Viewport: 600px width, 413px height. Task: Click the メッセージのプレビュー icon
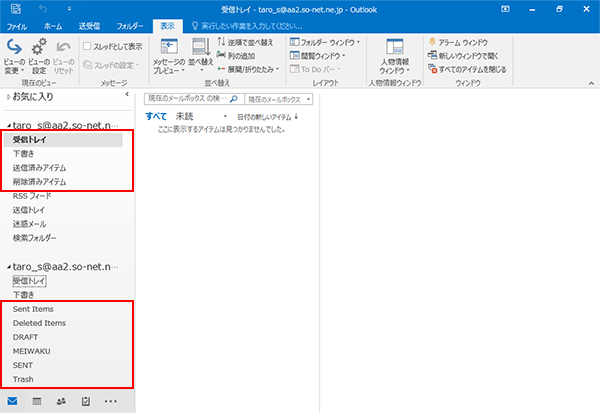[169, 49]
